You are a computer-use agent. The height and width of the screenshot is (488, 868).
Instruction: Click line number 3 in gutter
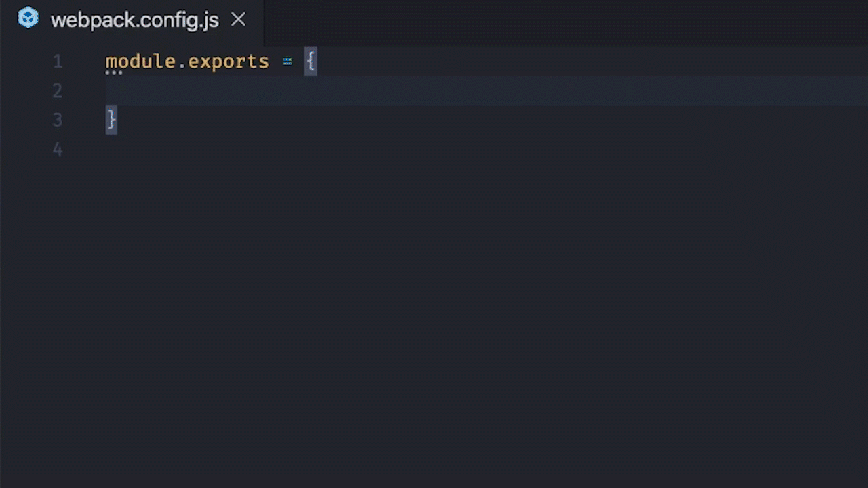click(58, 120)
